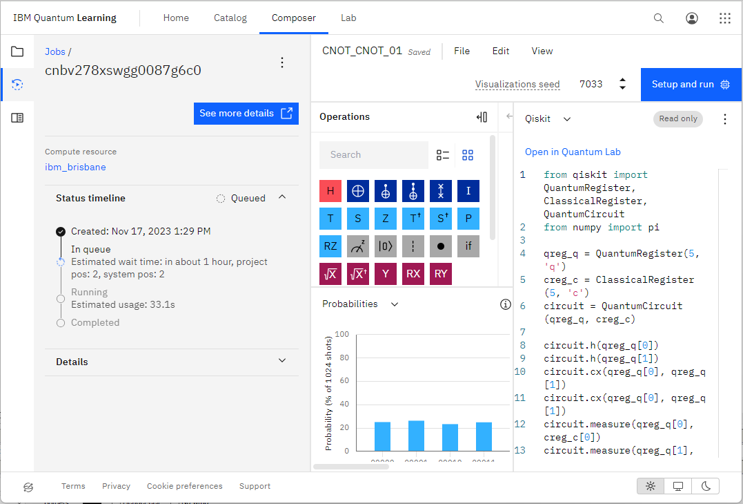Collapse the Operations panel
743x504 pixels.
[x=482, y=117]
